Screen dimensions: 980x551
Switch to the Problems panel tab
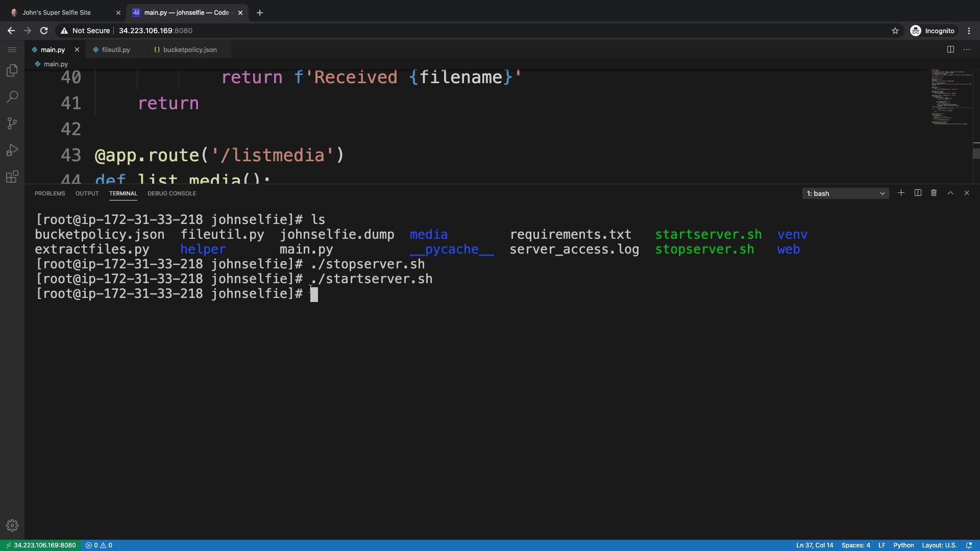pyautogui.click(x=50, y=193)
